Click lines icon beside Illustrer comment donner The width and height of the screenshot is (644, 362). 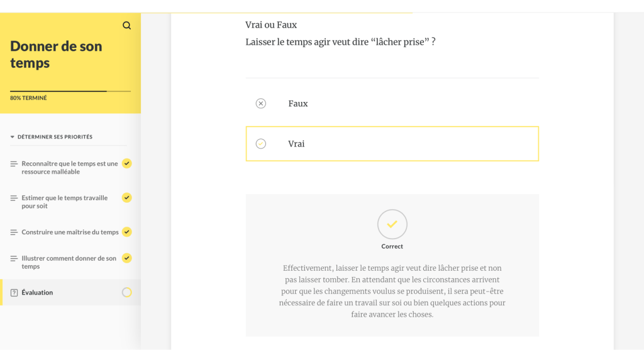(x=14, y=258)
